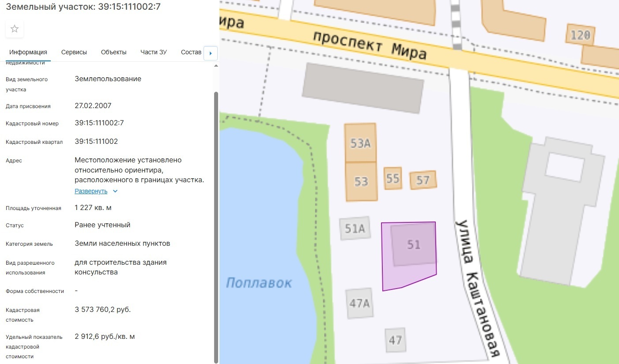This screenshot has height=364, width=619.
Task: Click building 47 on the map
Action: click(395, 340)
